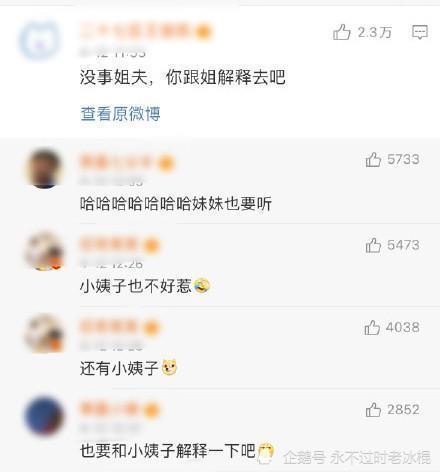Screen dimensions: 440x472
Task: Open reply box on the top comment
Action: point(420,32)
